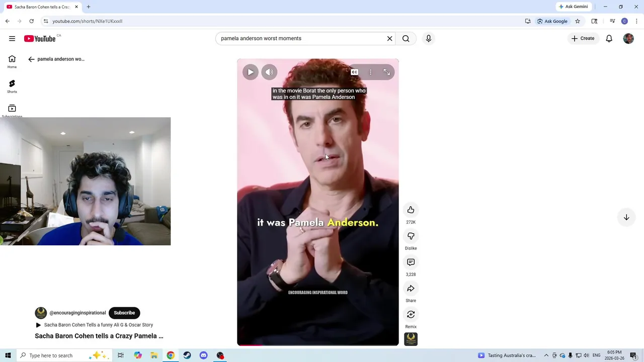Open the linked Ali G & Oscar Story video
644x362 pixels.
click(94, 325)
